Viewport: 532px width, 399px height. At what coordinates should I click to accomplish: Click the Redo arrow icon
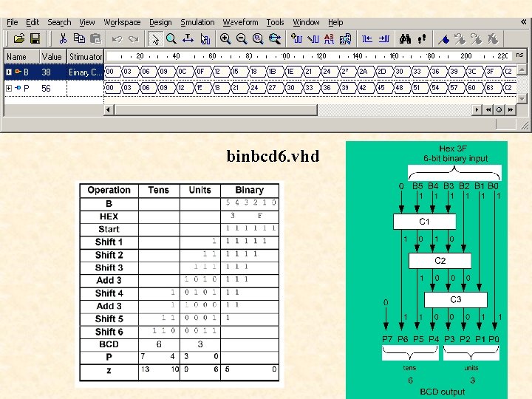133,39
